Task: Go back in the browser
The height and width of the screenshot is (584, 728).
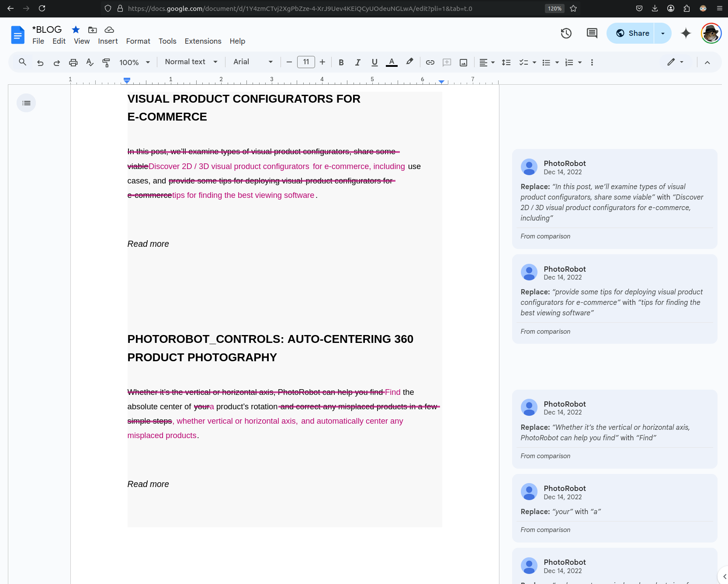Action: point(10,8)
